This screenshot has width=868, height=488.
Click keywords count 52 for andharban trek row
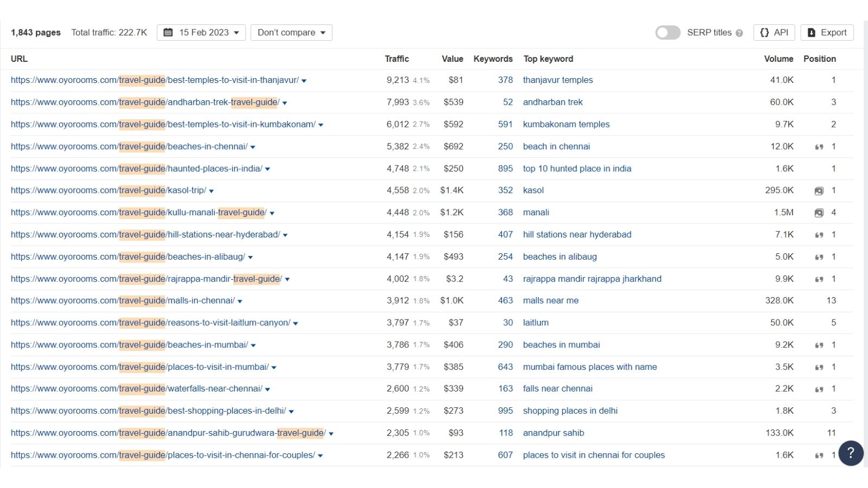508,102
